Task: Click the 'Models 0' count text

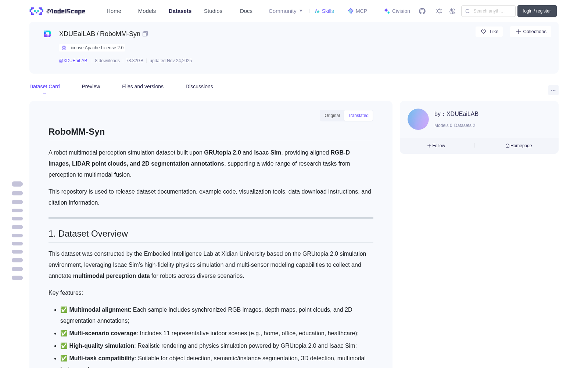Action: (x=443, y=125)
